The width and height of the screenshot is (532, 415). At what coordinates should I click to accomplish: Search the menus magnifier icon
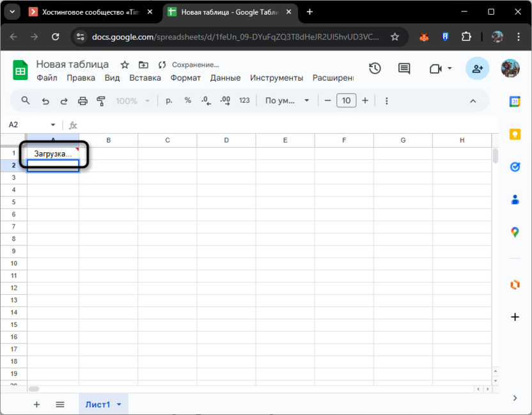point(26,100)
